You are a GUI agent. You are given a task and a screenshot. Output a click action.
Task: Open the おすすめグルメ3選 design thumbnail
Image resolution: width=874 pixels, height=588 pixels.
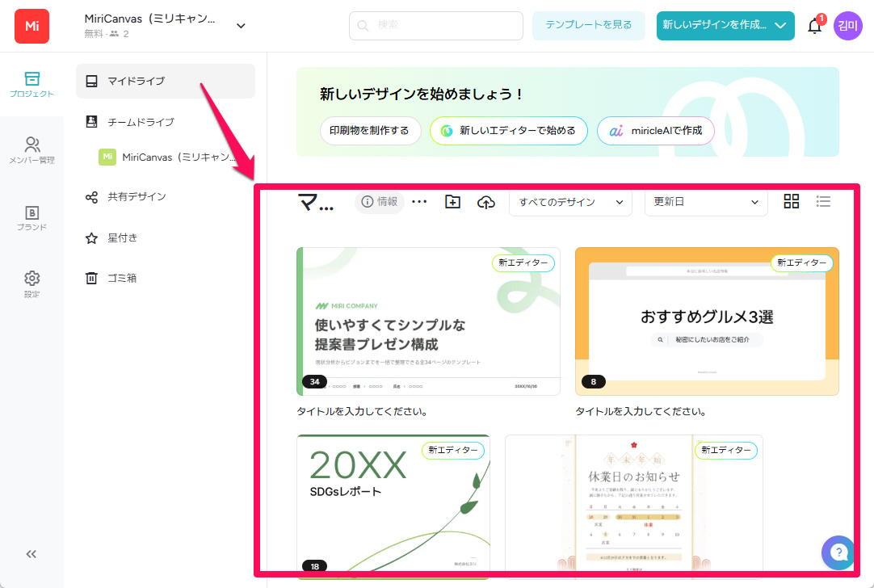point(707,321)
